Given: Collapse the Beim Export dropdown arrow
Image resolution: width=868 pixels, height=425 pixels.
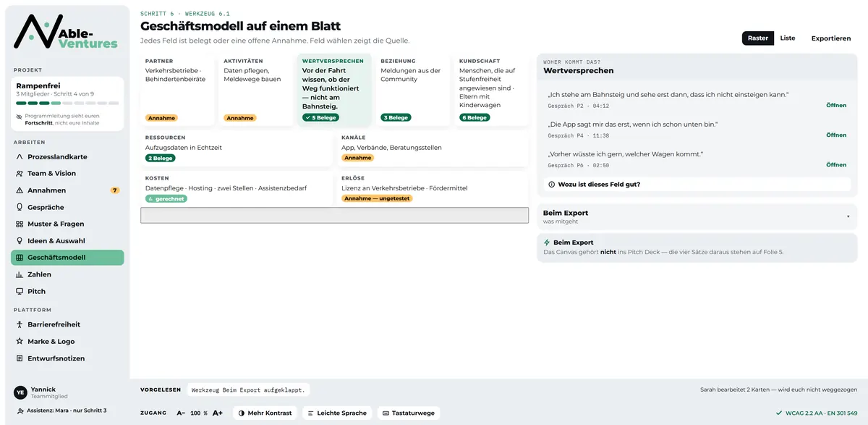Looking at the screenshot, I should pyautogui.click(x=848, y=216).
